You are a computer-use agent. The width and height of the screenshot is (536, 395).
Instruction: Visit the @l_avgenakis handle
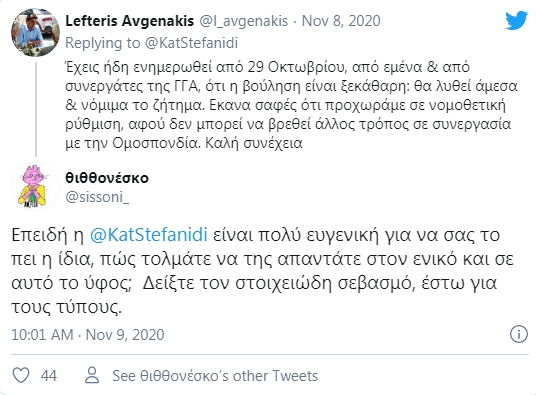coord(243,21)
